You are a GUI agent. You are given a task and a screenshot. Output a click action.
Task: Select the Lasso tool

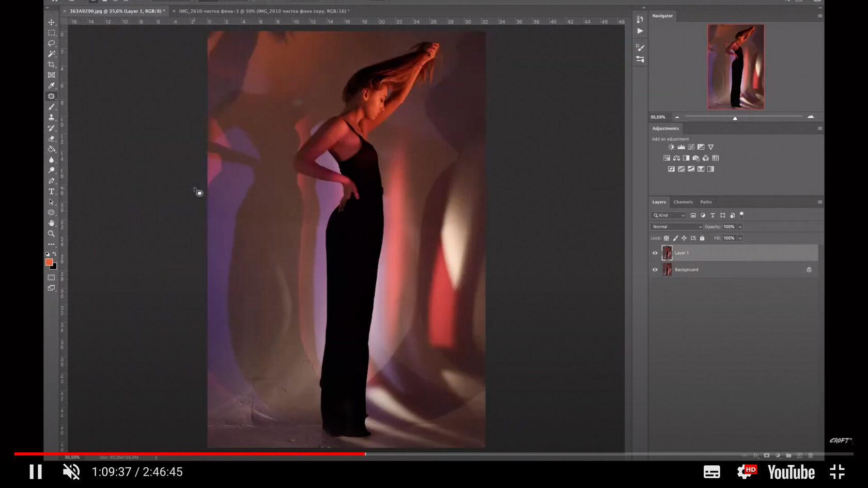(x=52, y=43)
